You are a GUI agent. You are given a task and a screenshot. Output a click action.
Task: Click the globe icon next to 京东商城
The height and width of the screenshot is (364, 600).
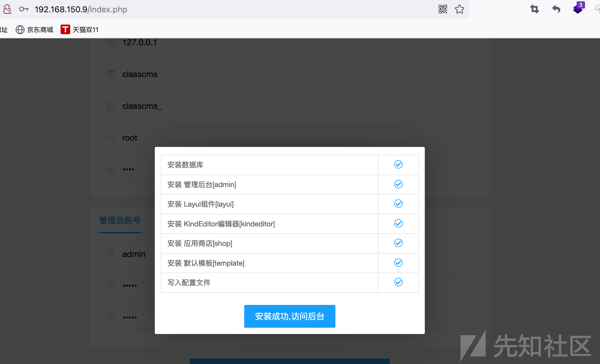click(19, 29)
